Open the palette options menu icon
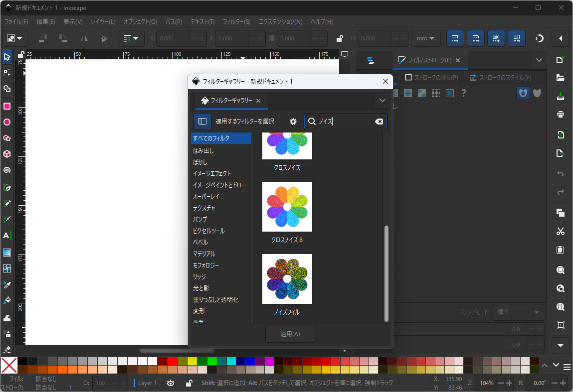 click(x=567, y=367)
